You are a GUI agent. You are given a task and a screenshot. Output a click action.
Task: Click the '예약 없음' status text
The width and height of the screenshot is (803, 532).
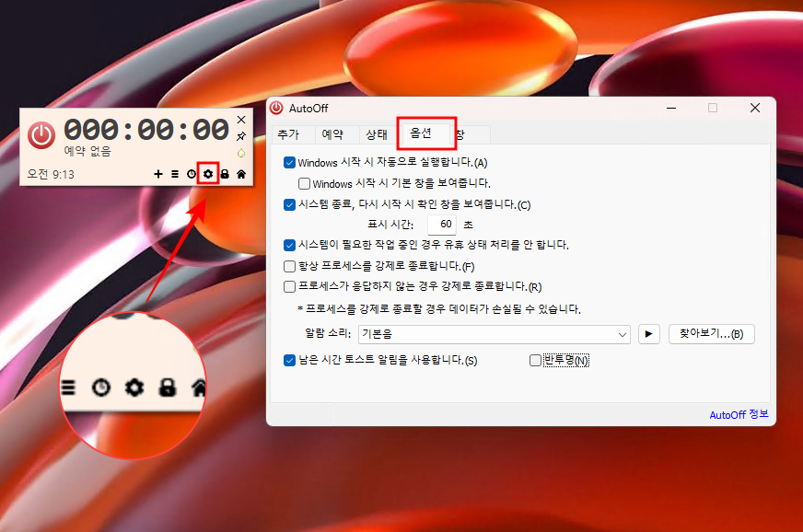click(87, 151)
